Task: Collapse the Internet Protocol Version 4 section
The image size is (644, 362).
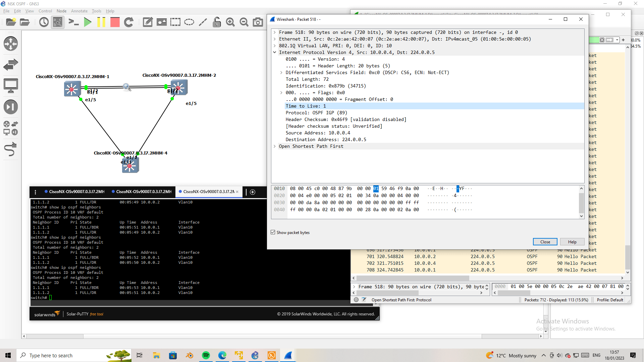Action: click(x=275, y=52)
